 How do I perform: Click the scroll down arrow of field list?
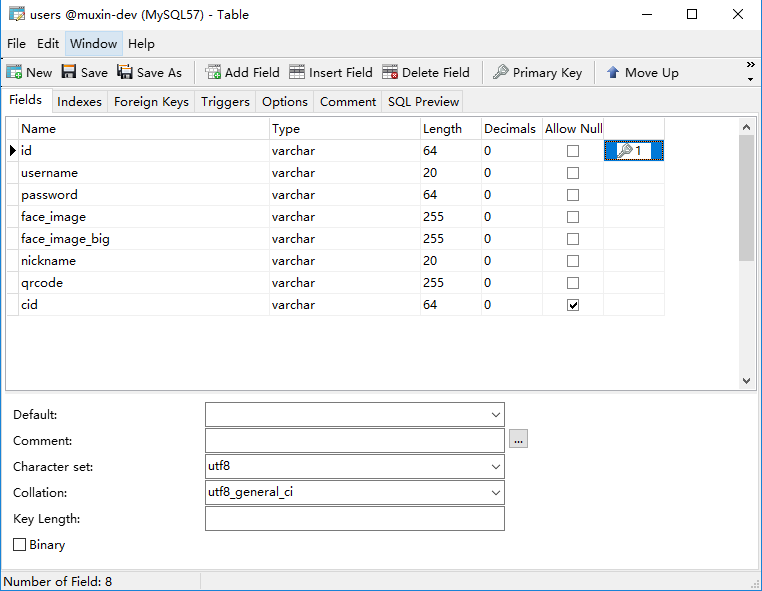pos(746,381)
